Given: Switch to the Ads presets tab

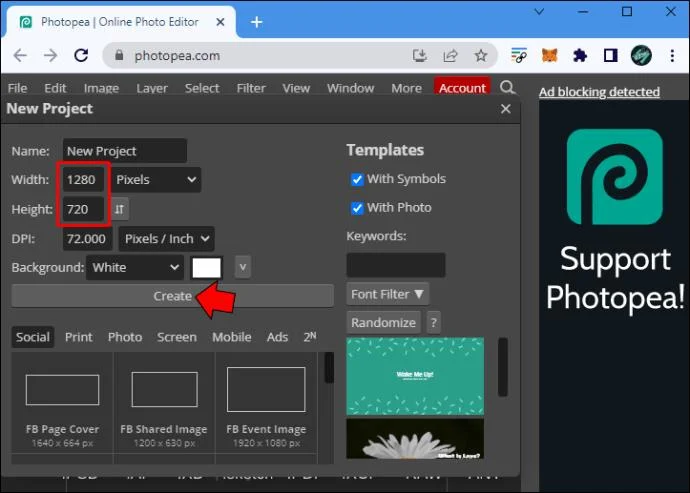Looking at the screenshot, I should pos(277,337).
